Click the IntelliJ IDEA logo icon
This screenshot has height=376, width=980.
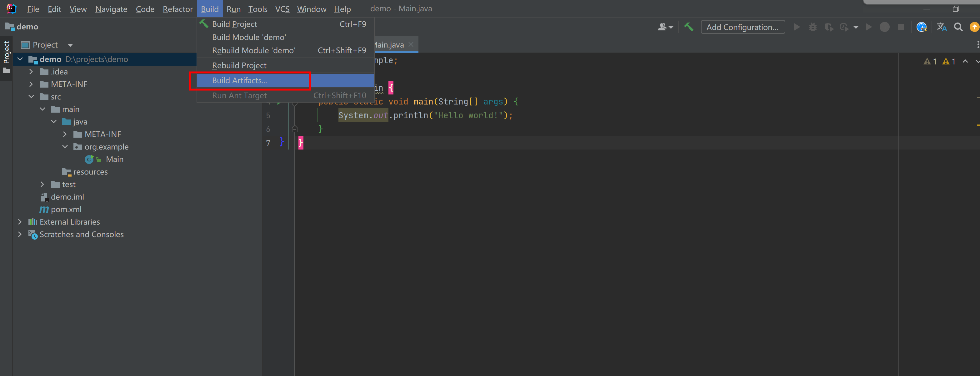click(x=12, y=8)
